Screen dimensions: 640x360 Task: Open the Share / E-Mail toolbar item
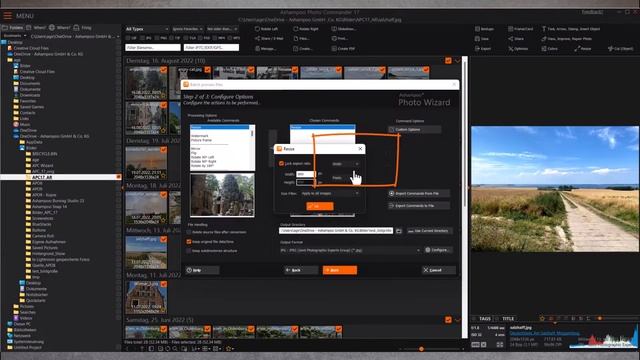click(269, 38)
